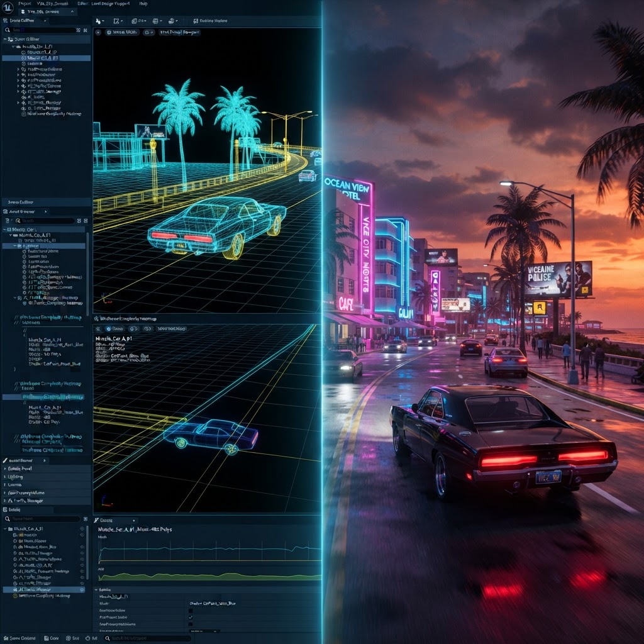
Task: Click inside the top Outliner search field
Action: click(40, 30)
